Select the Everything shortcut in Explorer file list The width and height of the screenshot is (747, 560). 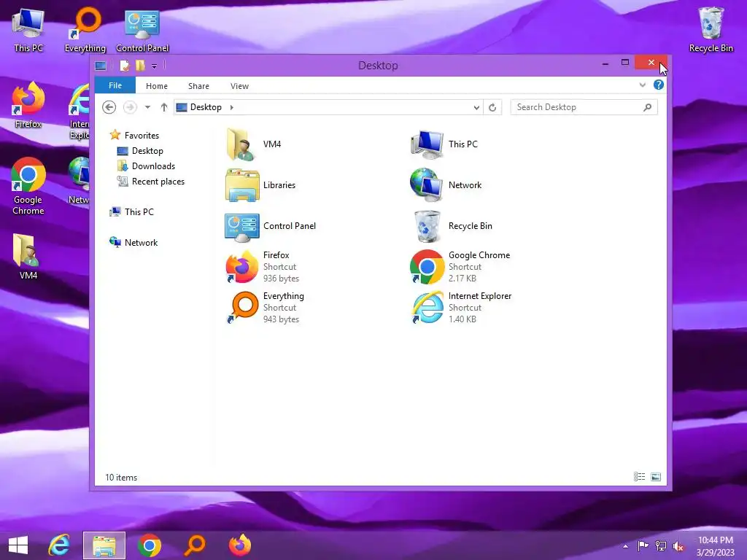click(x=265, y=308)
